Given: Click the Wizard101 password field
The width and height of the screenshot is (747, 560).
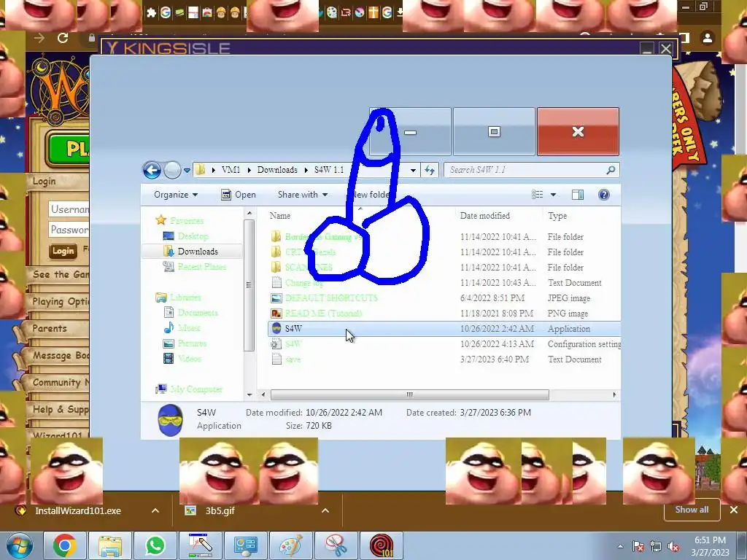Looking at the screenshot, I should pyautogui.click(x=69, y=230).
